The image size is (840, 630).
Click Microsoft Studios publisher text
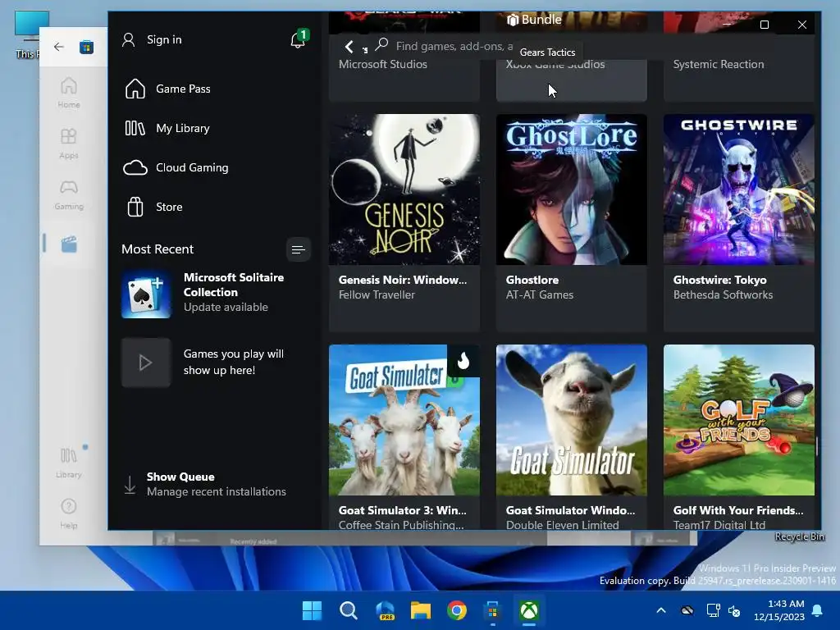pos(383,64)
